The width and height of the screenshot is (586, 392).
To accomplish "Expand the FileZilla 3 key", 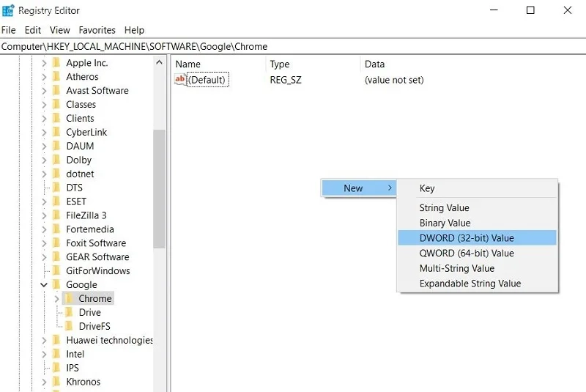I will tap(44, 215).
